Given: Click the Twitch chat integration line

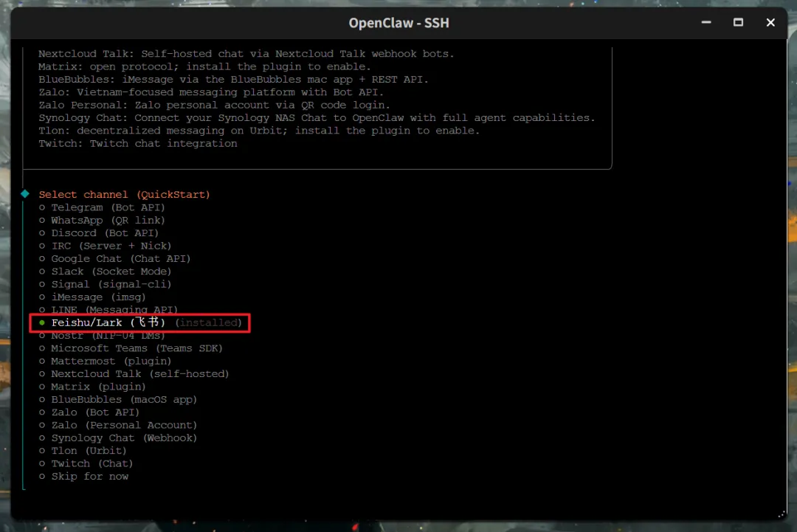Looking at the screenshot, I should [x=138, y=143].
